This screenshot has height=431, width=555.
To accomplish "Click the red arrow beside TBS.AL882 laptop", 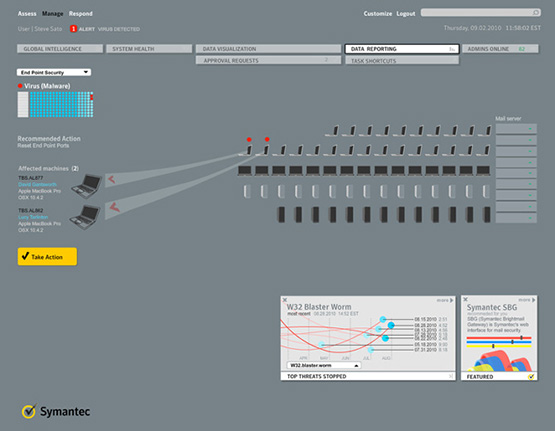I will click(115, 207).
